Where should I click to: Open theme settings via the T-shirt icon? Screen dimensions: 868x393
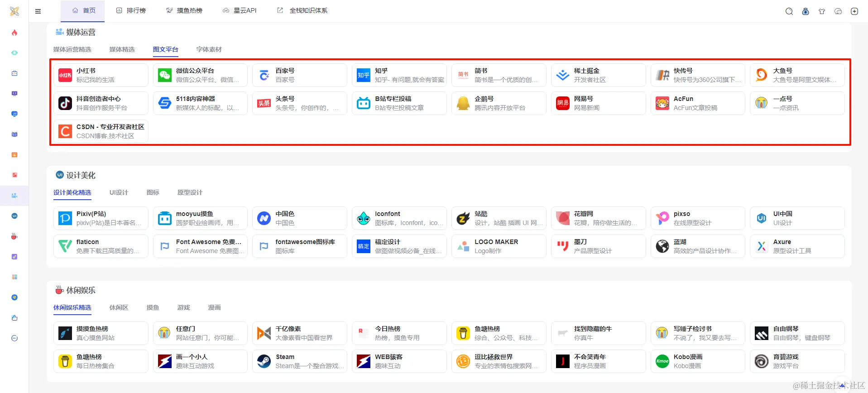click(822, 11)
